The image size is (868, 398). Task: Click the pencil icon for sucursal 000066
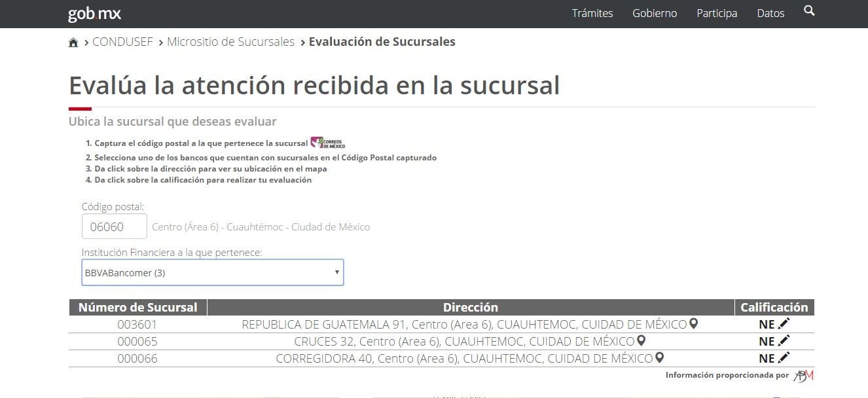pos(784,357)
